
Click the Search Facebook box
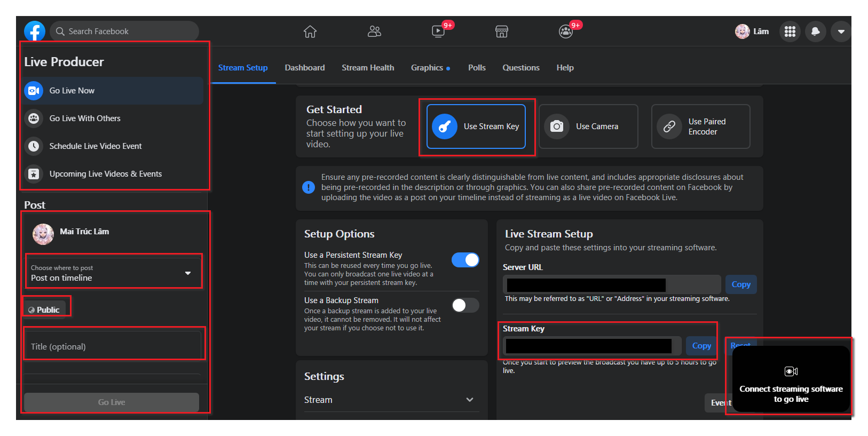[124, 31]
